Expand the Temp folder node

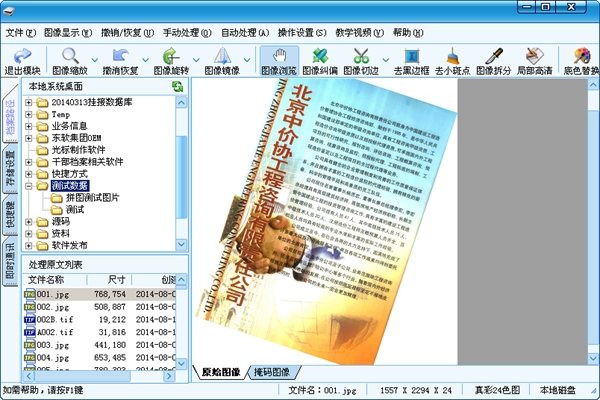click(29, 114)
